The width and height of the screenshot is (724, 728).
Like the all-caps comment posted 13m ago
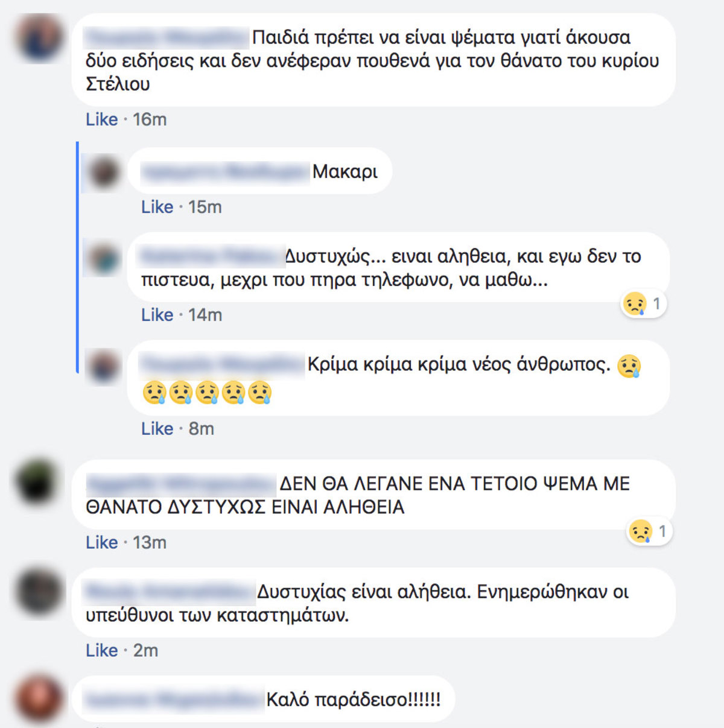coord(101,542)
